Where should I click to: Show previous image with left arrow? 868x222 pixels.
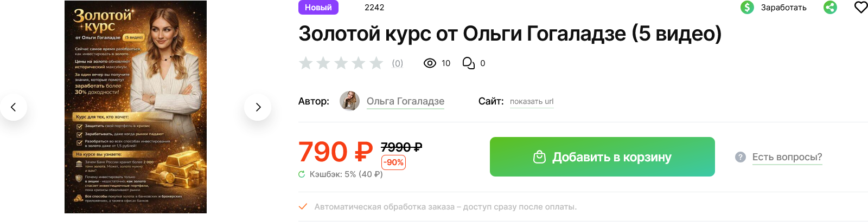point(14,107)
